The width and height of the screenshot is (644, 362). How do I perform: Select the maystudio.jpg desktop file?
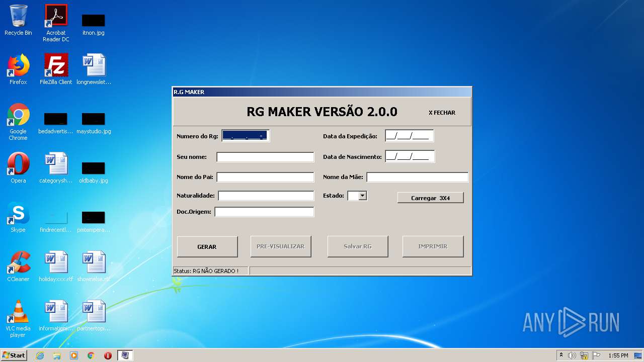(x=94, y=123)
